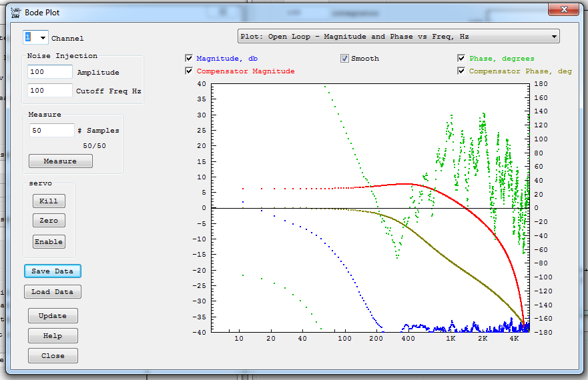
Task: Click the Save Data button
Action: [53, 271]
